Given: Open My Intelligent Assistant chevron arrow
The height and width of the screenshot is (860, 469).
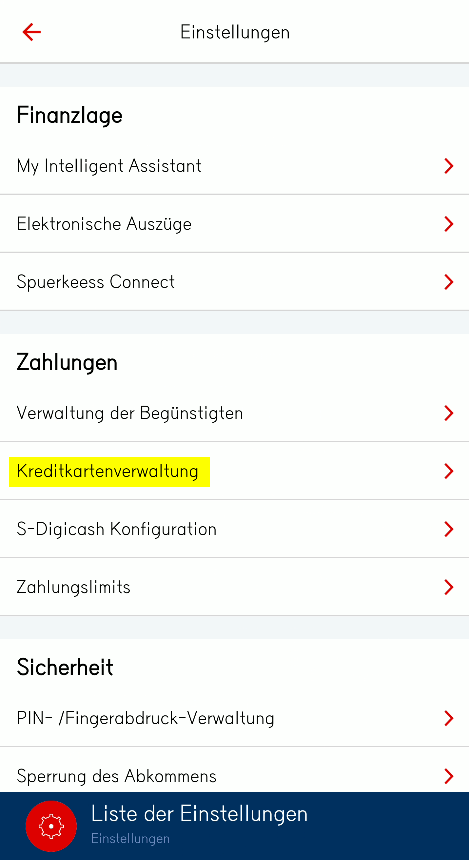Looking at the screenshot, I should [449, 166].
